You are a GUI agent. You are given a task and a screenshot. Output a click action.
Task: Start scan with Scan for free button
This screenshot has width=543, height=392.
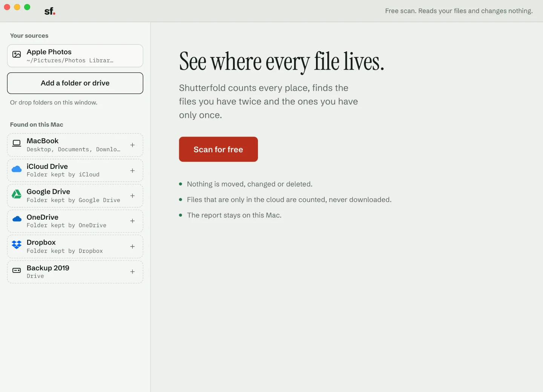click(x=218, y=149)
